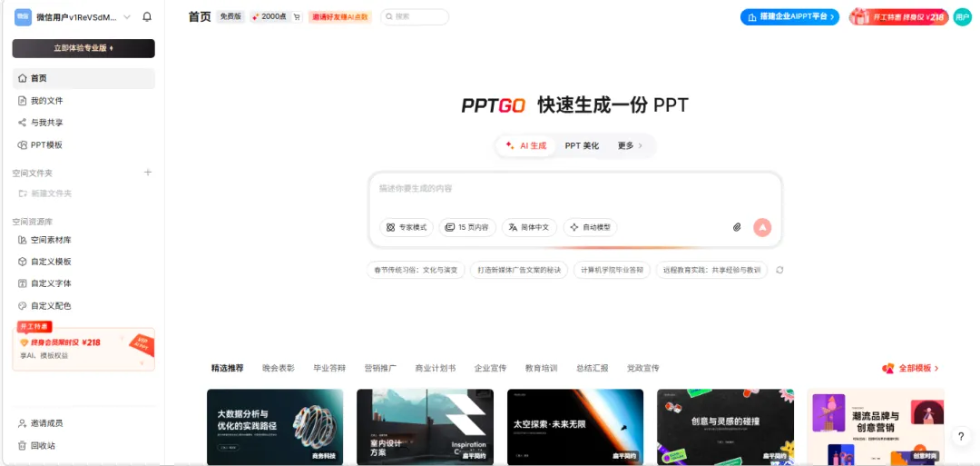The image size is (980, 466).
Task: Click the 搭建企业AIPPT平台 button
Action: [789, 17]
